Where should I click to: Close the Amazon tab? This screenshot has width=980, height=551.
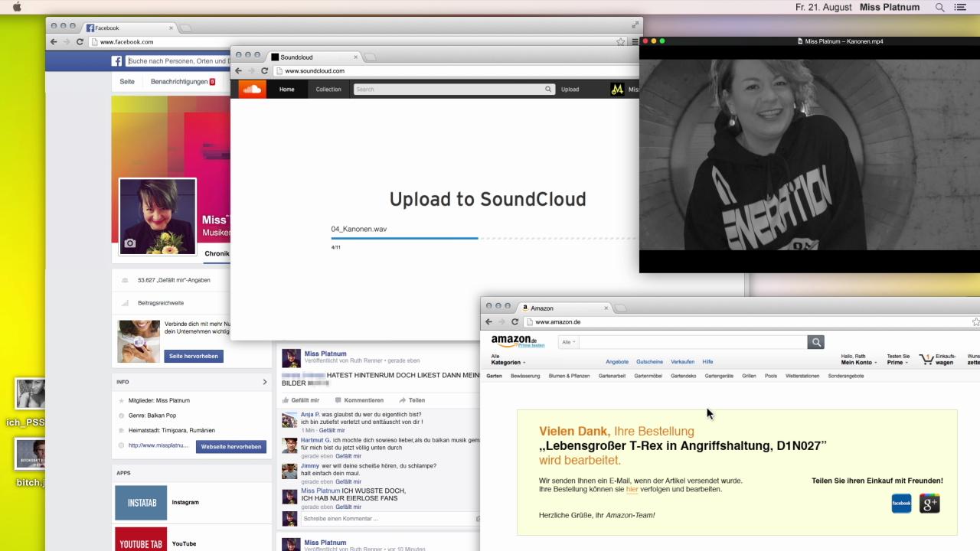(x=606, y=308)
